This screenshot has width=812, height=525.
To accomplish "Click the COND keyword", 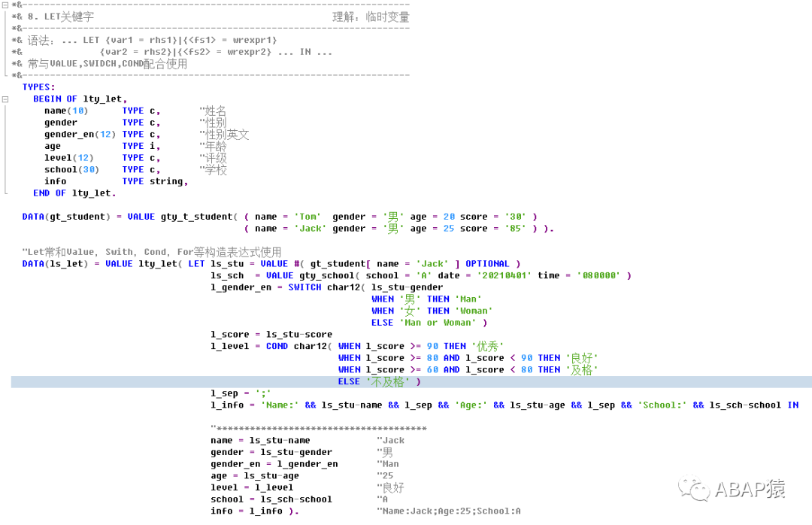I will pyautogui.click(x=277, y=346).
